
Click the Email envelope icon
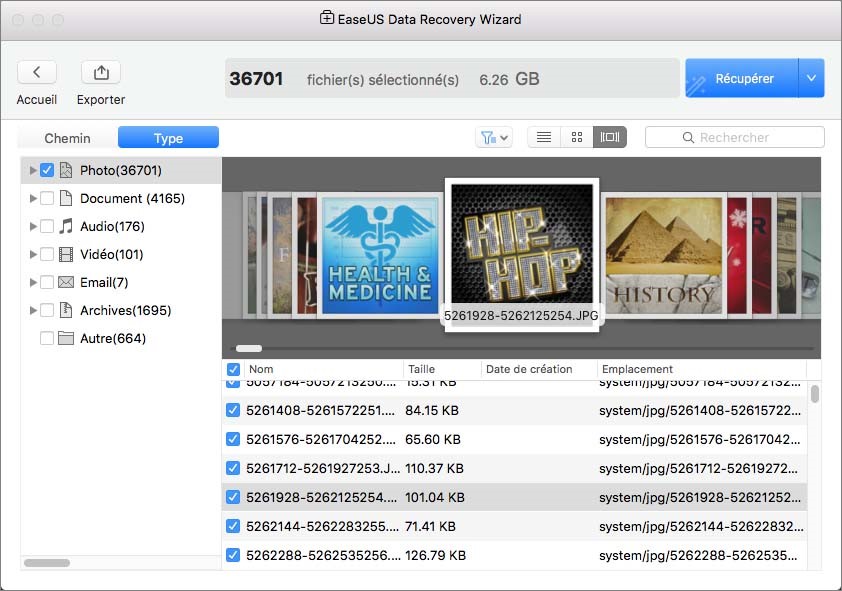pyautogui.click(x=66, y=282)
